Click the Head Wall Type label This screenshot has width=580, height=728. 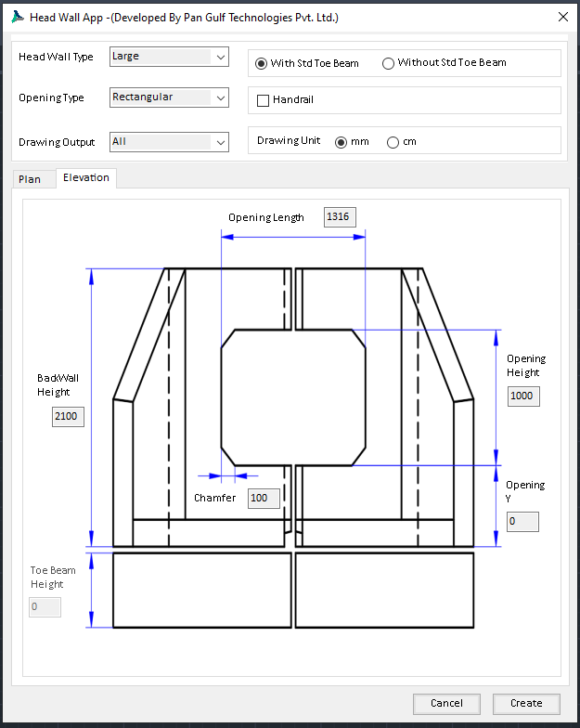point(56,57)
